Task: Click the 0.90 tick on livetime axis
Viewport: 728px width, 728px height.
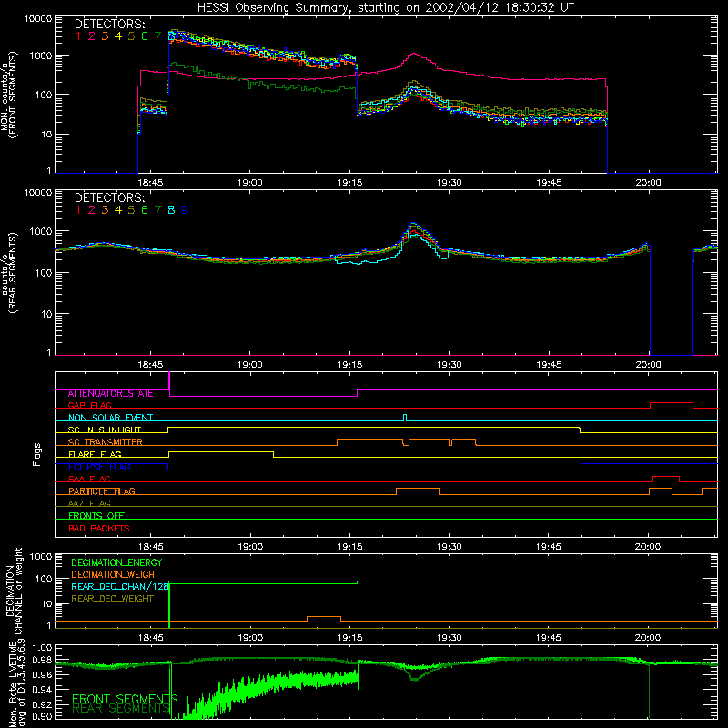Action: [x=43, y=716]
